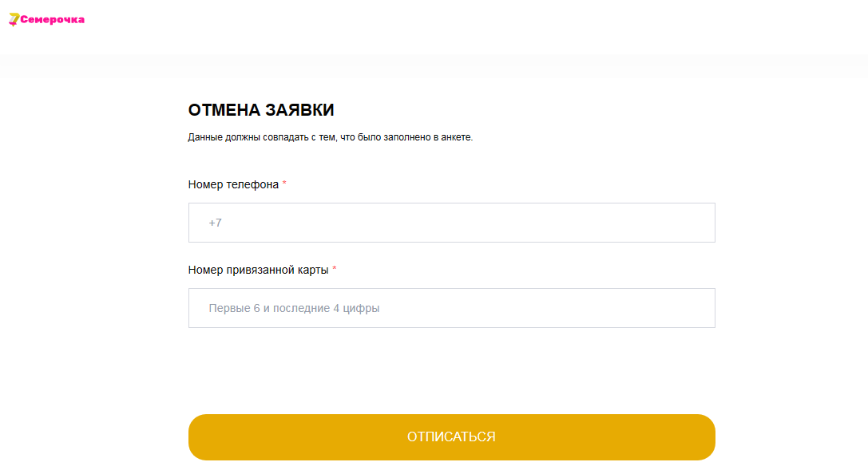Click the Данные должны совпадать description text
Viewport: 868px width, 470px height.
click(331, 137)
